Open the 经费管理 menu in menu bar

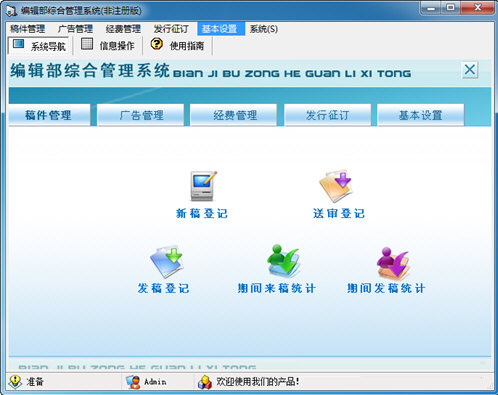click(123, 29)
